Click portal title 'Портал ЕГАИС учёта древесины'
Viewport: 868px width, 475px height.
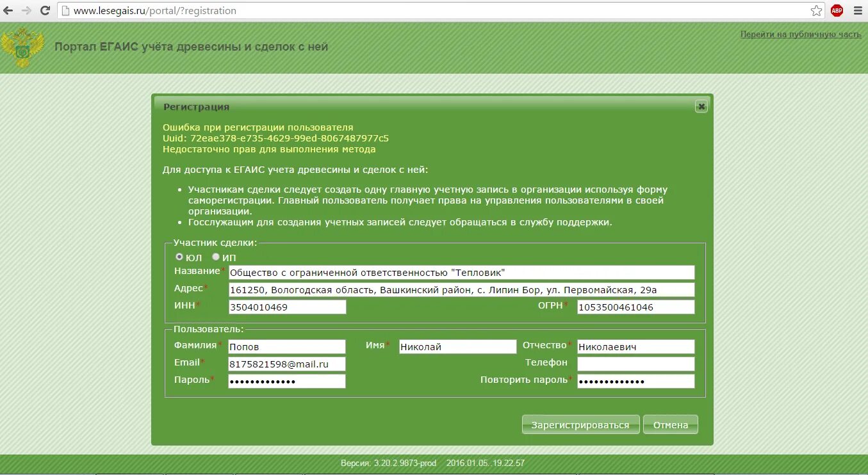pos(191,47)
